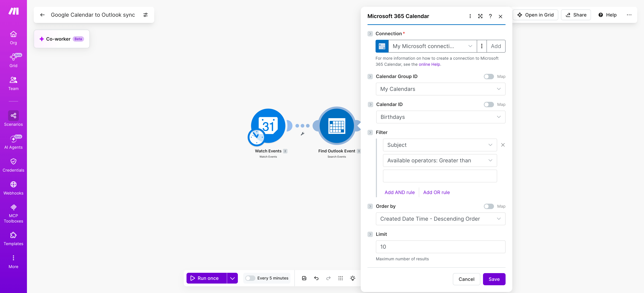
Task: Click the auto-align dots grid icon
Action: [341, 278]
